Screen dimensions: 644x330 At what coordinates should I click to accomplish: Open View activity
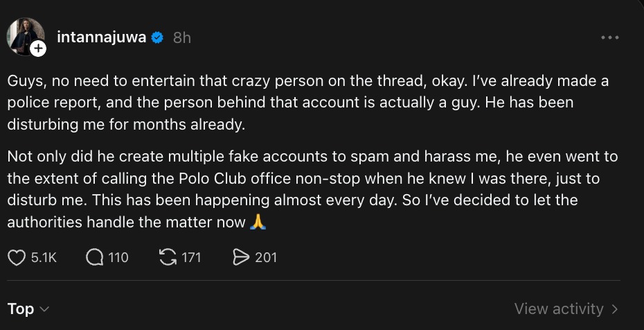(x=558, y=309)
